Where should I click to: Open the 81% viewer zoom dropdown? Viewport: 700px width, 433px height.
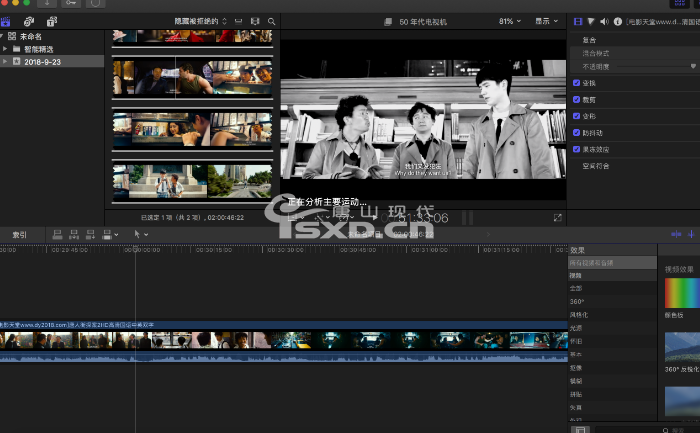[510, 21]
